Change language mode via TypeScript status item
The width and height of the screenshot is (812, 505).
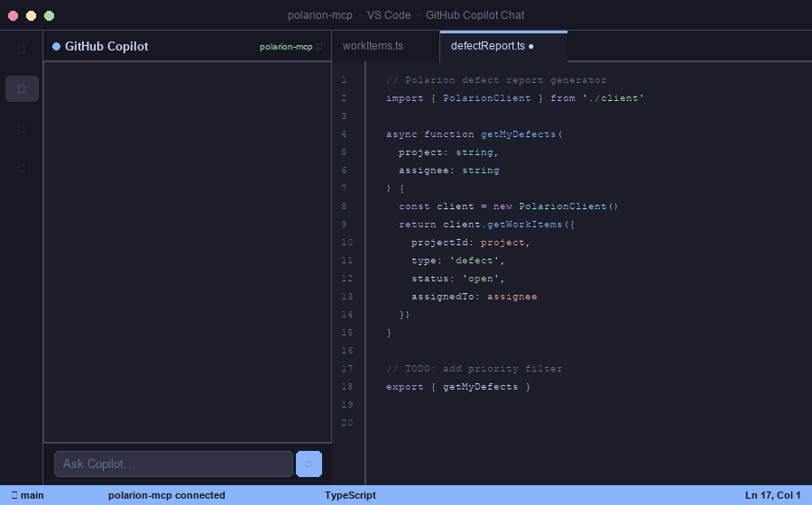coord(350,495)
